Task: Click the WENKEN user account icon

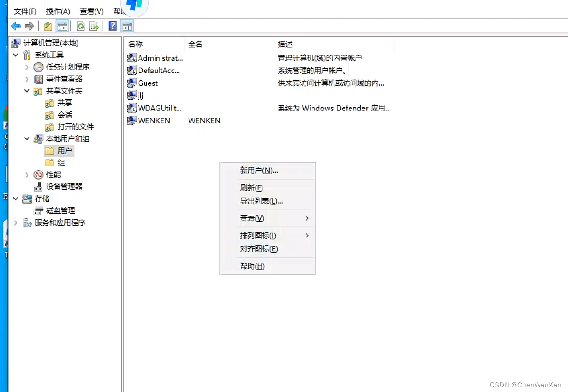Action: 131,121
